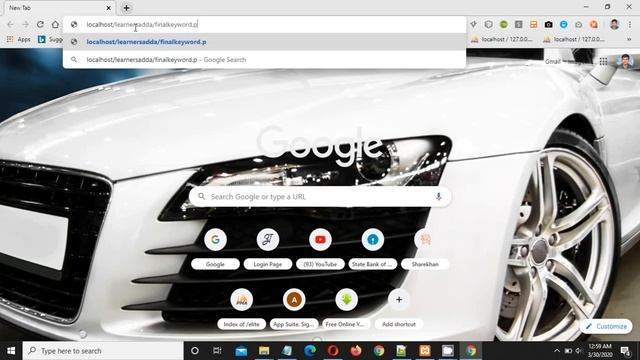Open the (93) YouTube shortcut tile
The height and width of the screenshot is (360, 640).
click(320, 248)
